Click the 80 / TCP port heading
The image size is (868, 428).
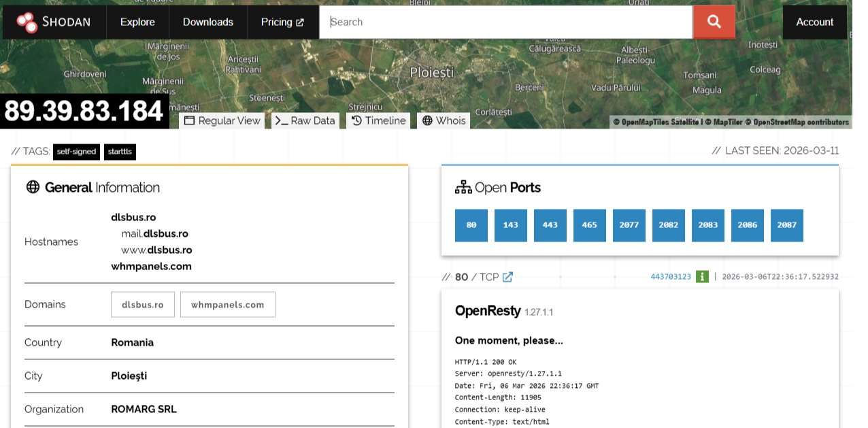(x=476, y=277)
